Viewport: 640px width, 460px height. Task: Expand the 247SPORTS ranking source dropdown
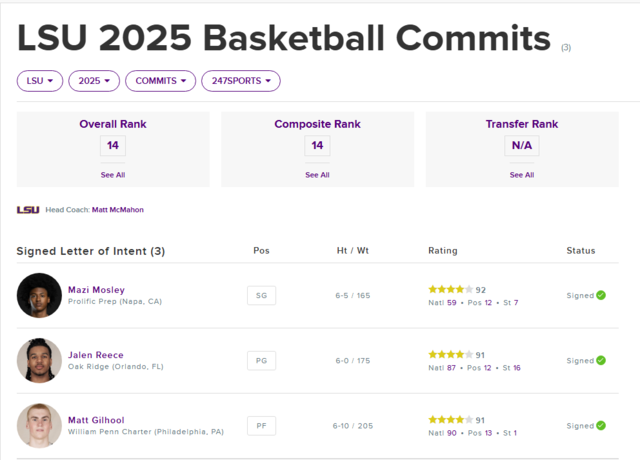[241, 81]
